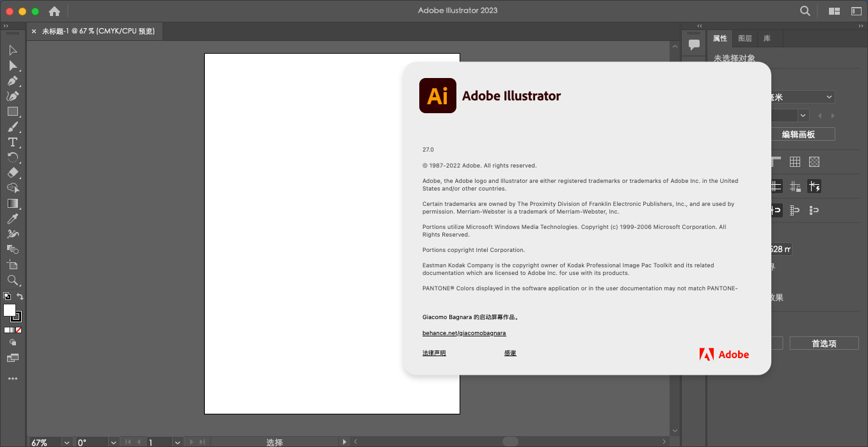
Task: Click the 0° rotation field
Action: pyautogui.click(x=91, y=442)
